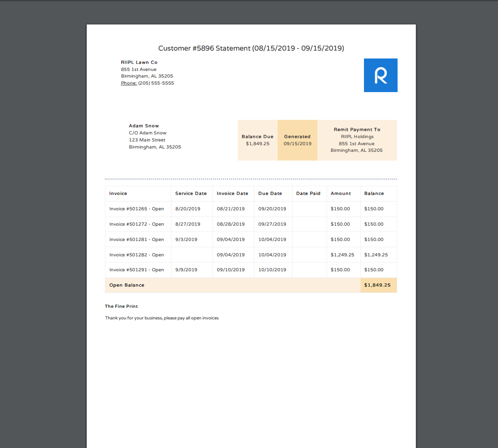498x448 pixels.
Task: Click the Remit Payment To section
Action: [x=357, y=140]
